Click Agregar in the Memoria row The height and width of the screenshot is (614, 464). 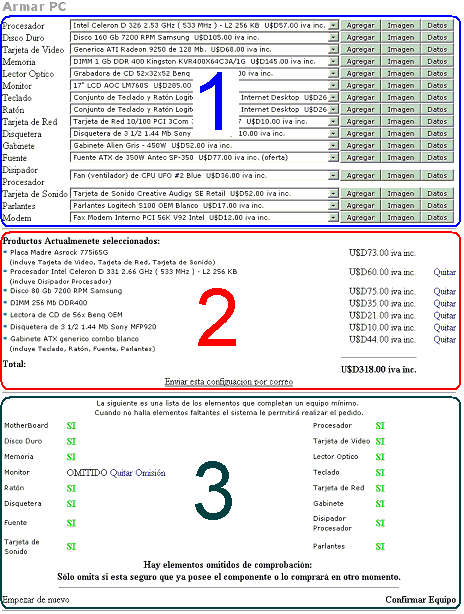point(360,61)
